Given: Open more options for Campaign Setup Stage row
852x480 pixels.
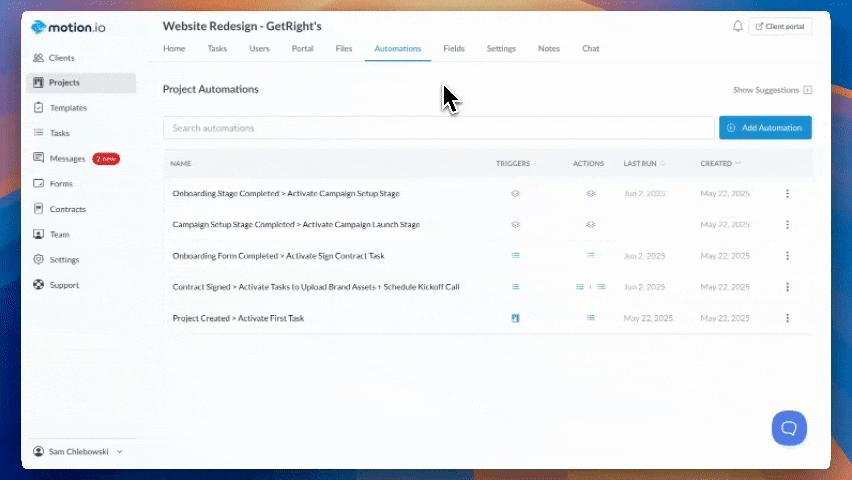Looking at the screenshot, I should [x=787, y=225].
